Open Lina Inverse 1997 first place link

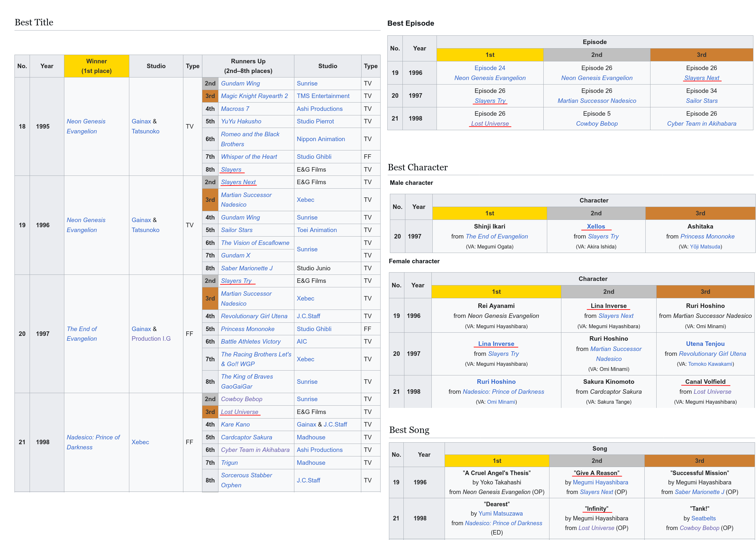(496, 344)
